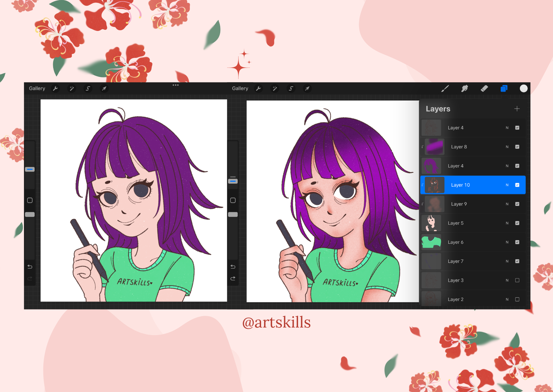Select the Smudge tool
553x392 pixels.
[x=465, y=89]
